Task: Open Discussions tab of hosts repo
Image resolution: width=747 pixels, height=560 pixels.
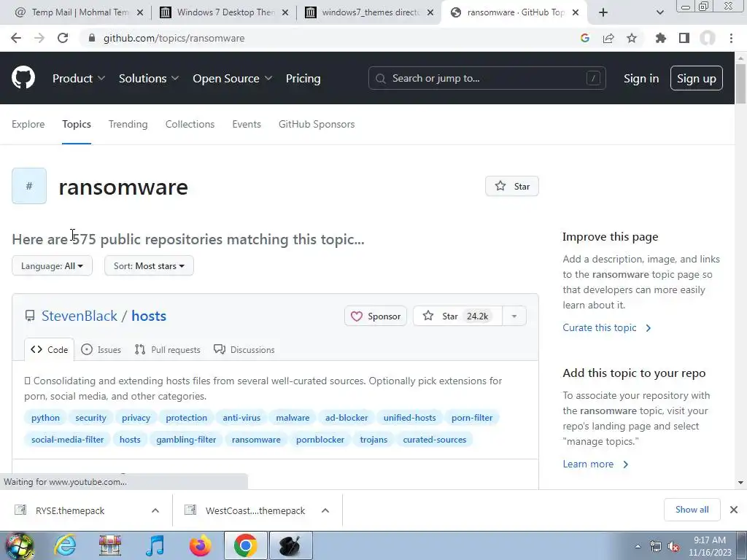Action: [244, 349]
